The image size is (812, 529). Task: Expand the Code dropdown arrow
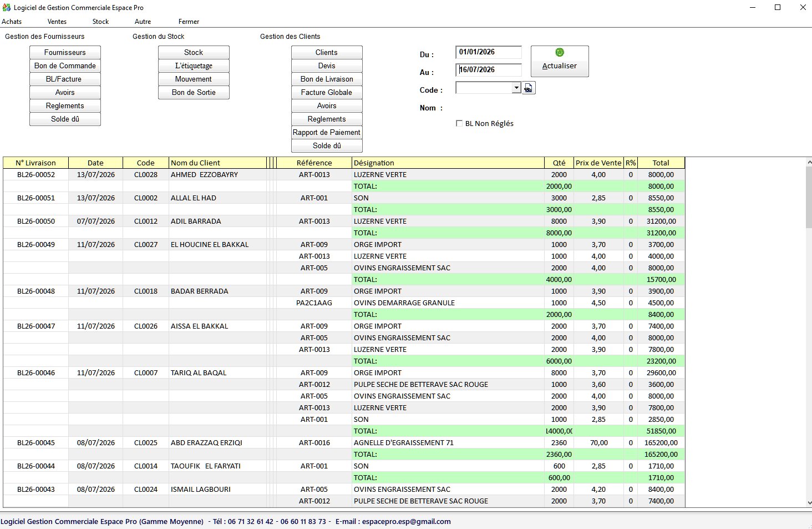[x=516, y=88]
